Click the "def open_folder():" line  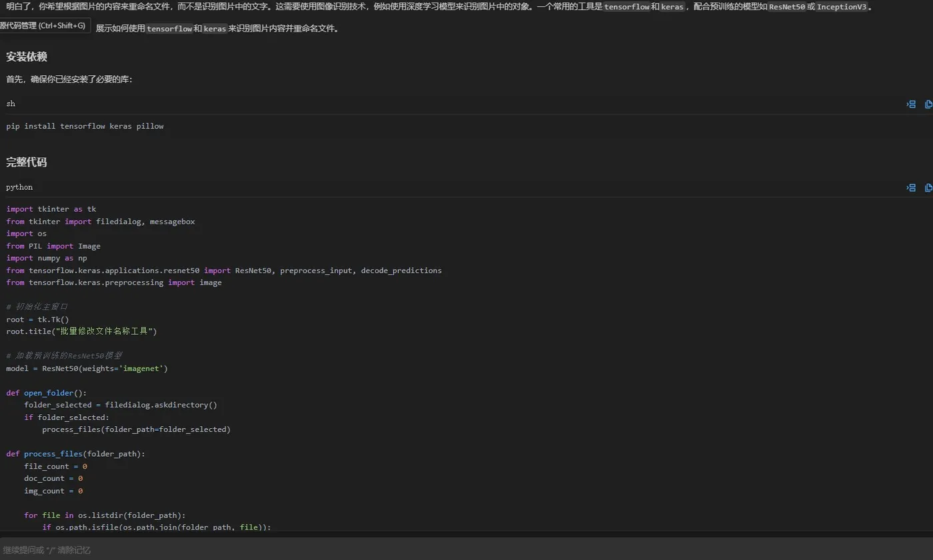coord(47,393)
